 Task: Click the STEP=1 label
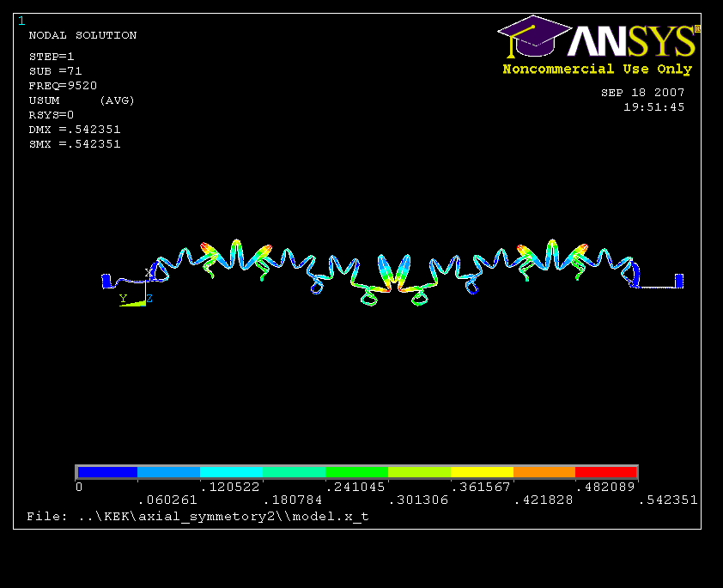pyautogui.click(x=52, y=57)
